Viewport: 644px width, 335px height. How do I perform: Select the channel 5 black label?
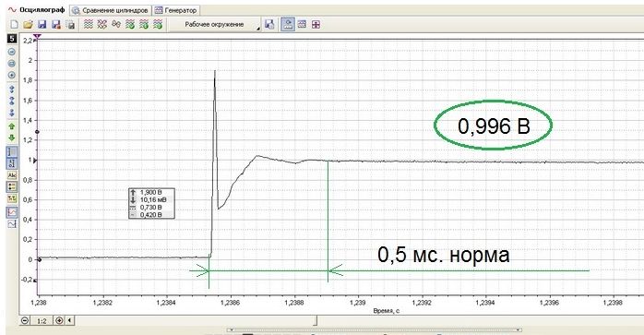12,39
